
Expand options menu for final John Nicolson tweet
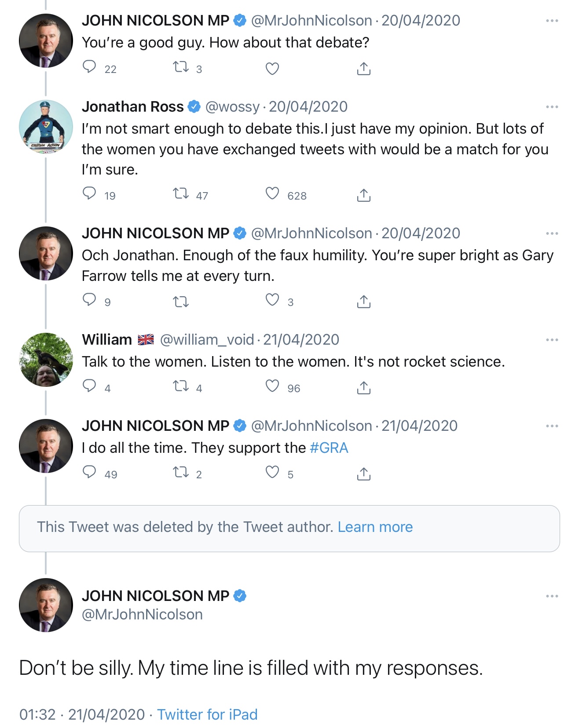point(552,596)
